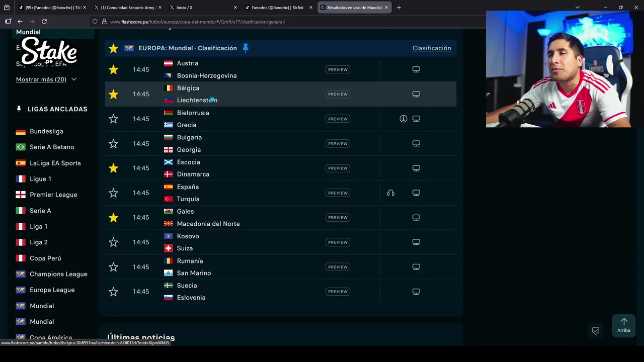Reload the current page

[44, 22]
